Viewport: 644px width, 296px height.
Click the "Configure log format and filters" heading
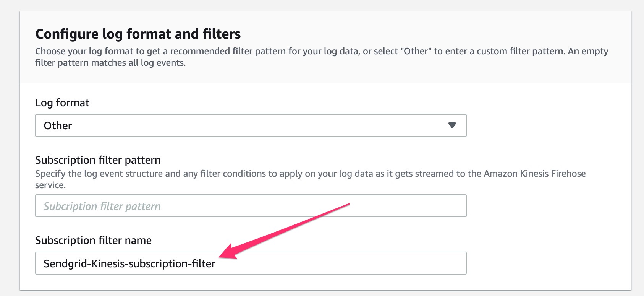[138, 34]
